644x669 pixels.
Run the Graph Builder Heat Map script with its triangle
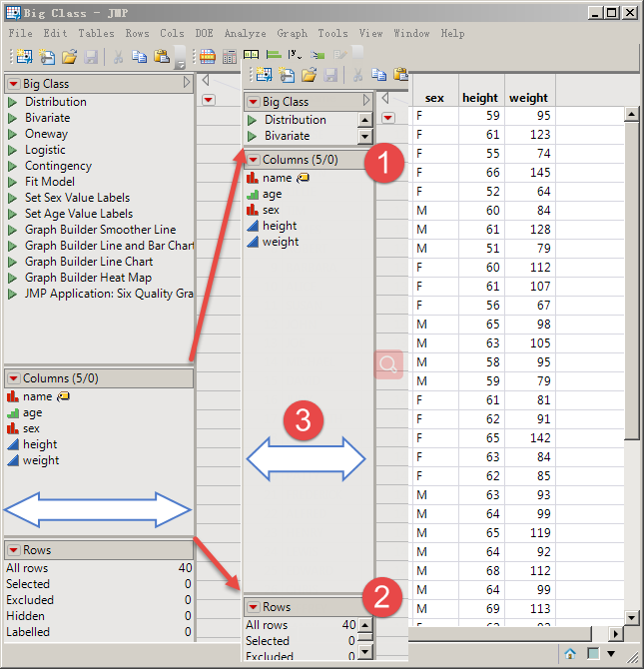[12, 279]
